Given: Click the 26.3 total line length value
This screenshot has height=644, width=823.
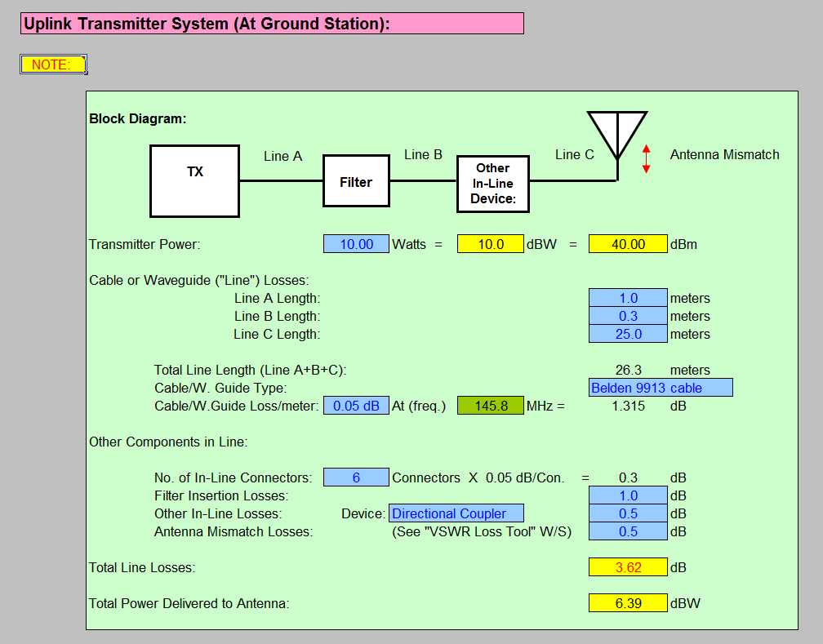Looking at the screenshot, I should click(x=629, y=370).
